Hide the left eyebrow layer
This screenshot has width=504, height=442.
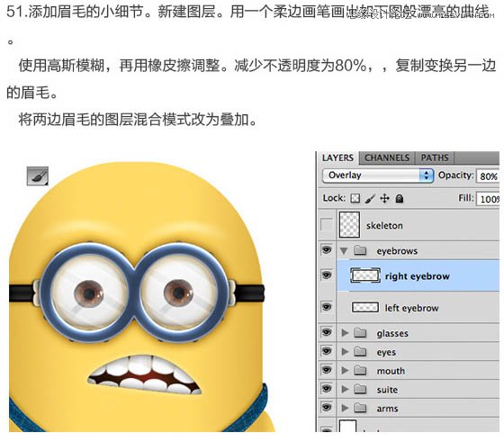[327, 307]
